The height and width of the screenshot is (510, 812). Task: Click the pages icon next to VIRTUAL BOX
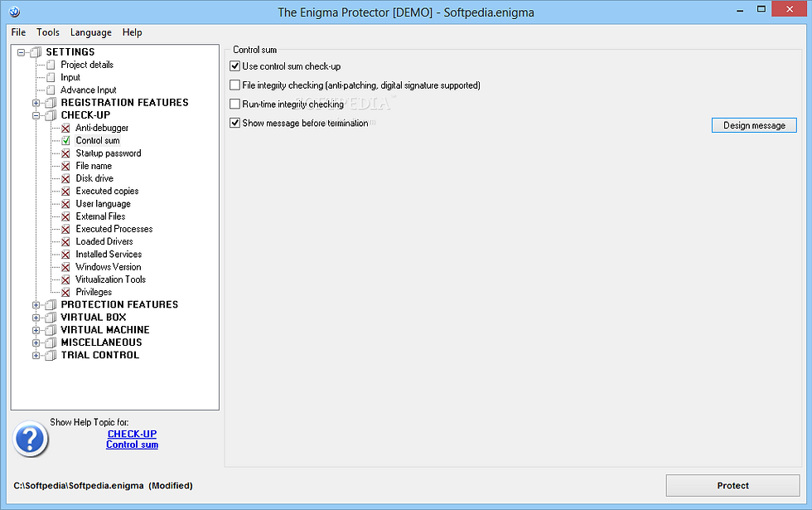click(51, 317)
